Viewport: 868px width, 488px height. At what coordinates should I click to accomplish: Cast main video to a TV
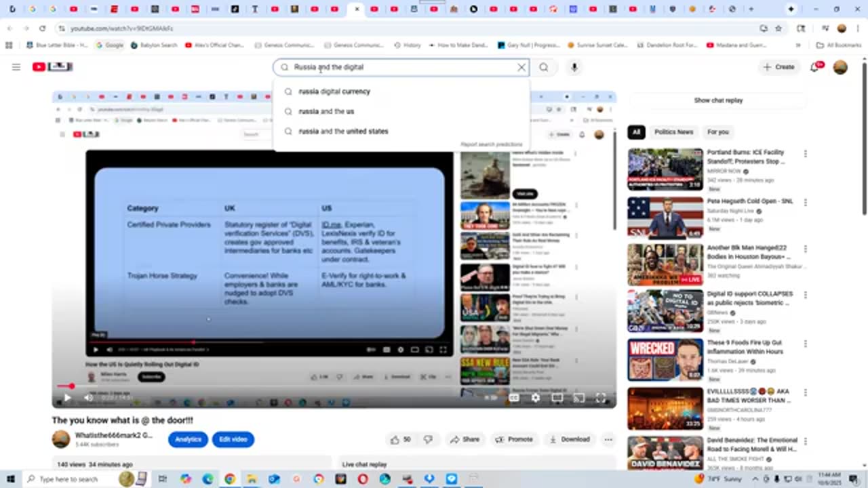(x=579, y=398)
